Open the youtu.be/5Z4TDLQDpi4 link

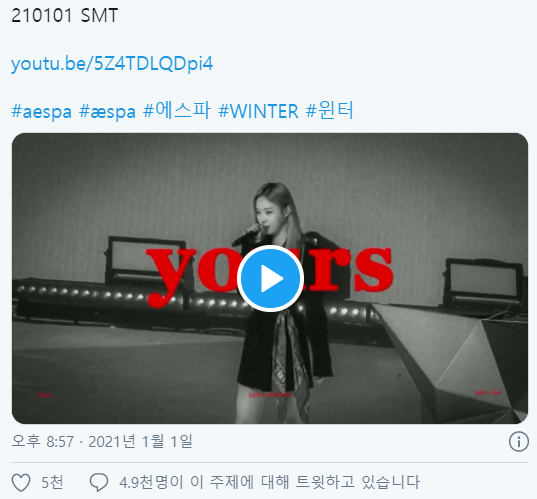[112, 64]
